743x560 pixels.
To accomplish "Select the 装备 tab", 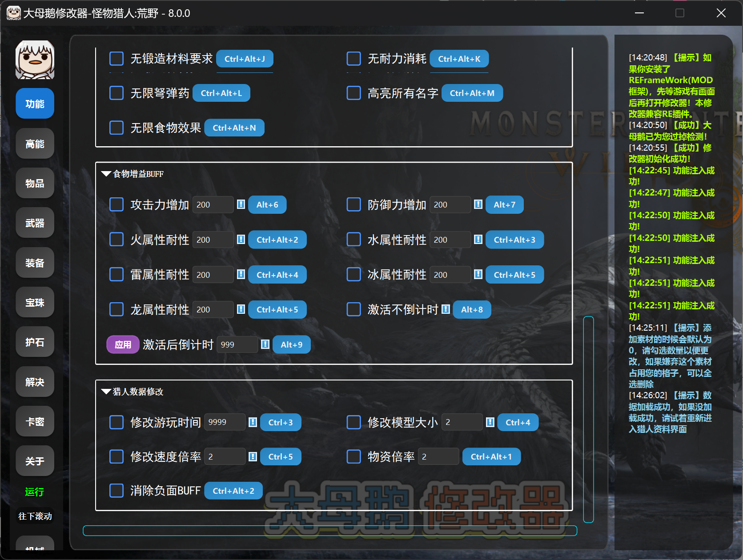I will [x=35, y=263].
